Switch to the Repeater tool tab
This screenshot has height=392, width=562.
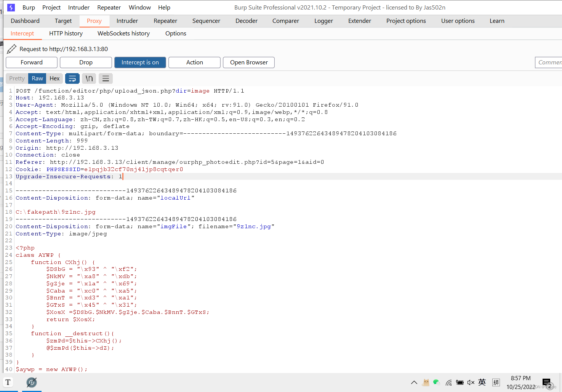[165, 21]
